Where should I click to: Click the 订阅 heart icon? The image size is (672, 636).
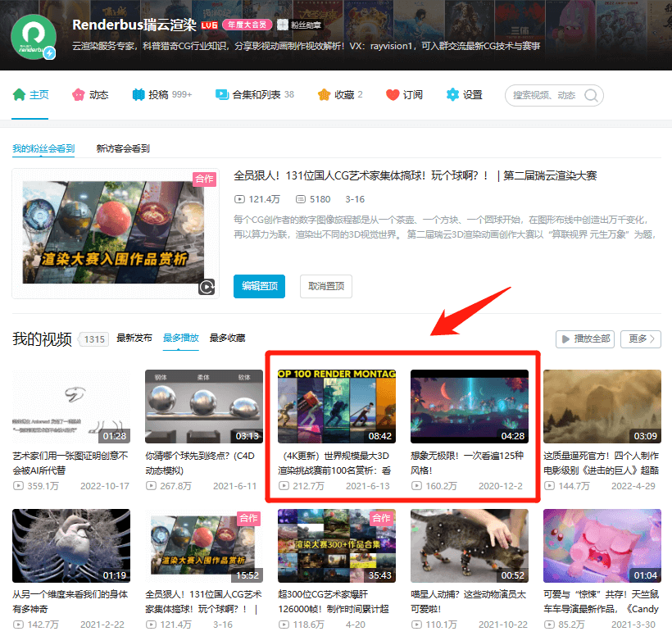393,94
